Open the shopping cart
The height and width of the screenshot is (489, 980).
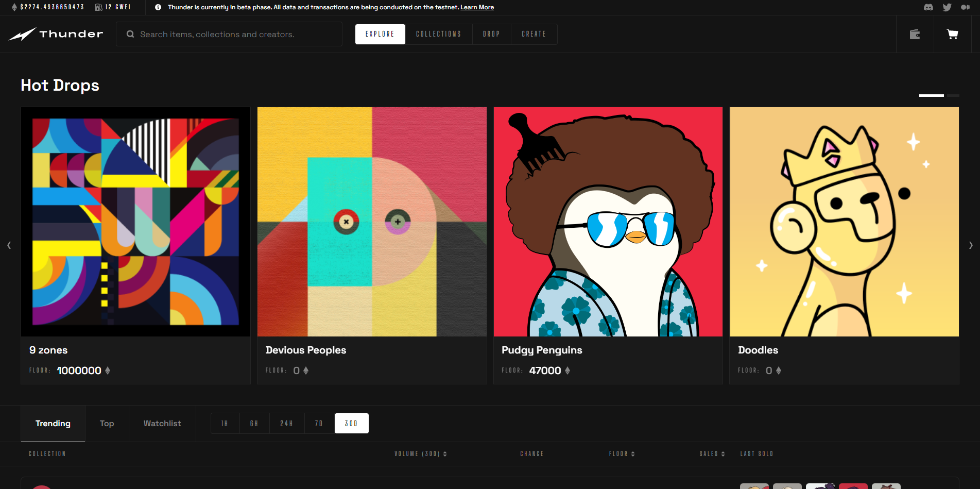tap(953, 34)
